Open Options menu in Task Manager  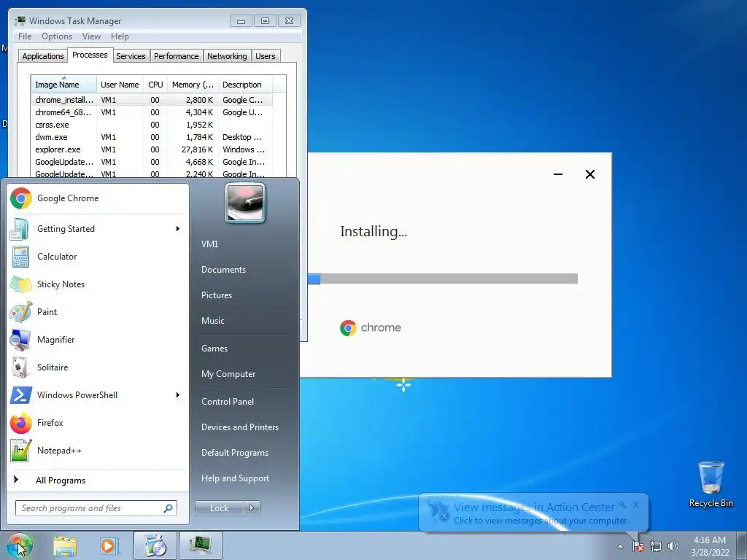coord(57,36)
